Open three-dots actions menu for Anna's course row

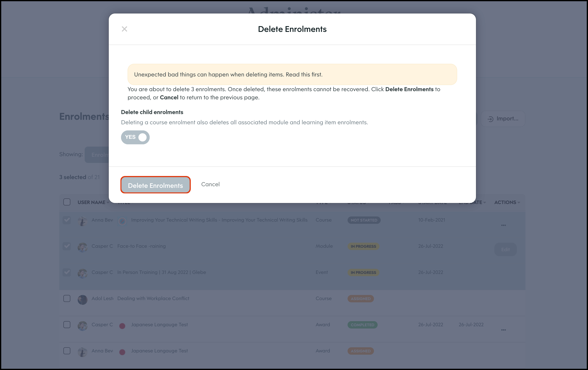tap(503, 225)
